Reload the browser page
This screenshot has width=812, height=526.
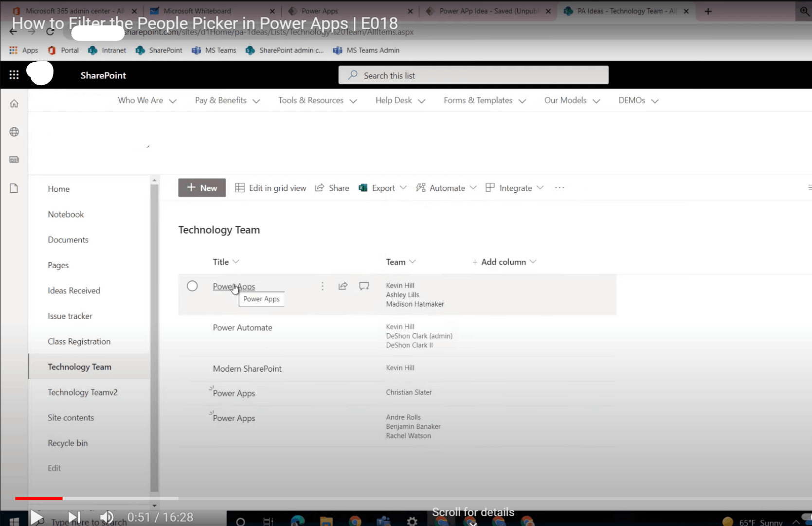tap(50, 32)
